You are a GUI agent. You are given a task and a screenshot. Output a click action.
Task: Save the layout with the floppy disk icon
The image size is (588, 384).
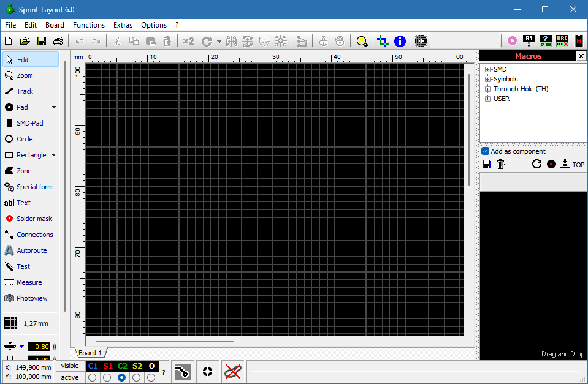point(42,41)
